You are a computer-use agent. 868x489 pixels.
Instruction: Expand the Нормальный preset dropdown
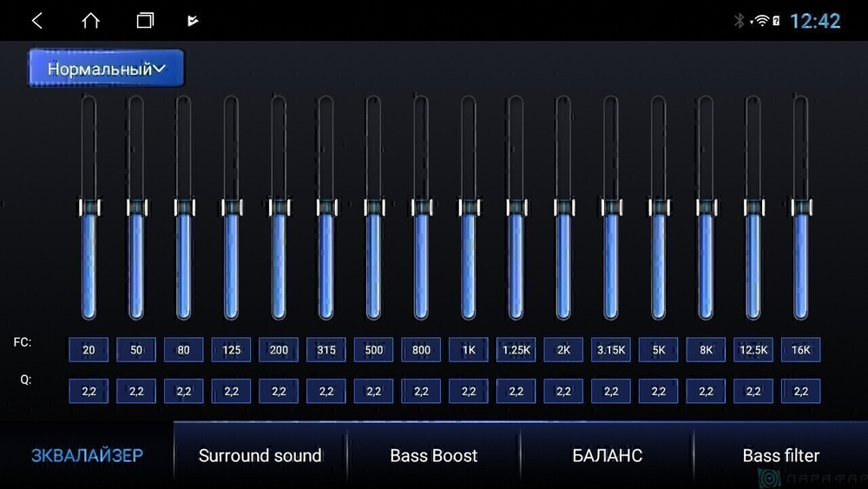[106, 68]
